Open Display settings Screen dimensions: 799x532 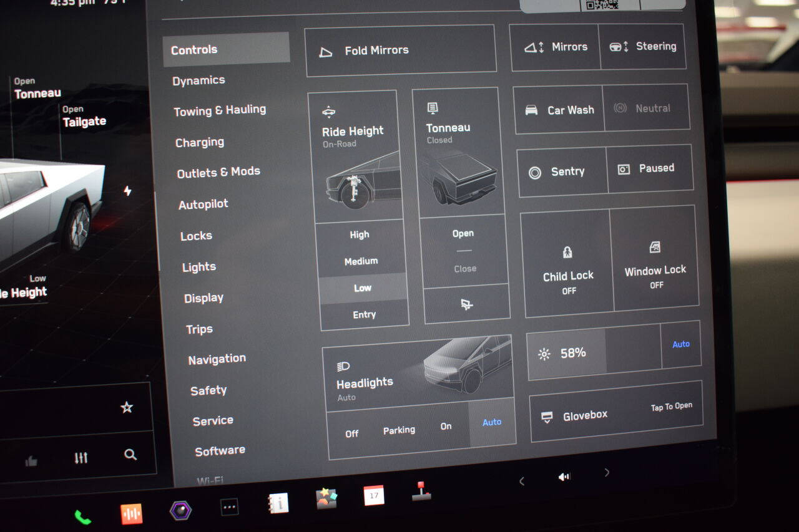coord(203,298)
